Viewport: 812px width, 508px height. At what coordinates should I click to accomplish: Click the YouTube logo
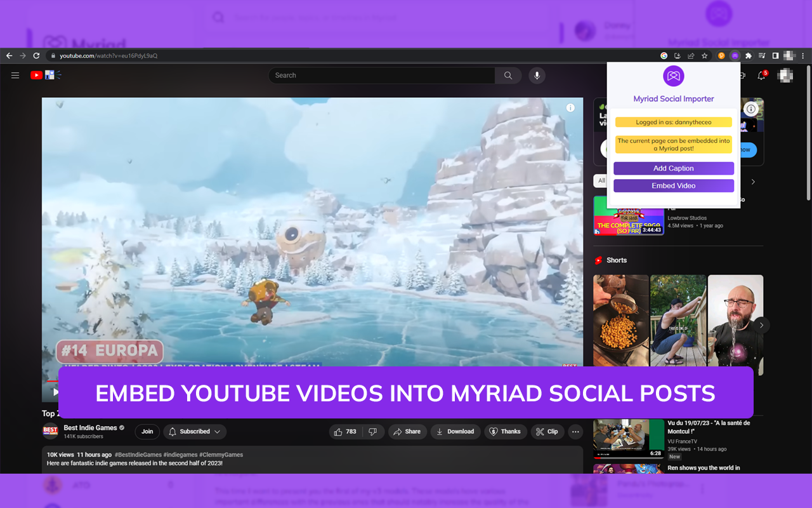(45, 75)
